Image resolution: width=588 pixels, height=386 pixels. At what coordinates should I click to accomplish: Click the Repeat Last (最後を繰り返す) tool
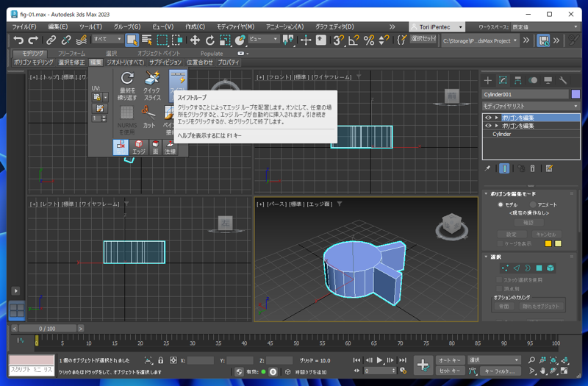[127, 86]
